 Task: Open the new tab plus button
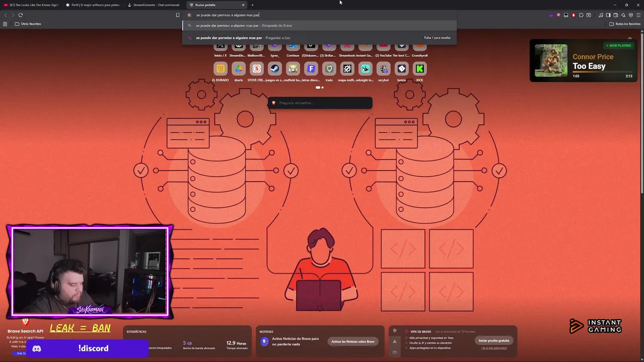coord(253,5)
